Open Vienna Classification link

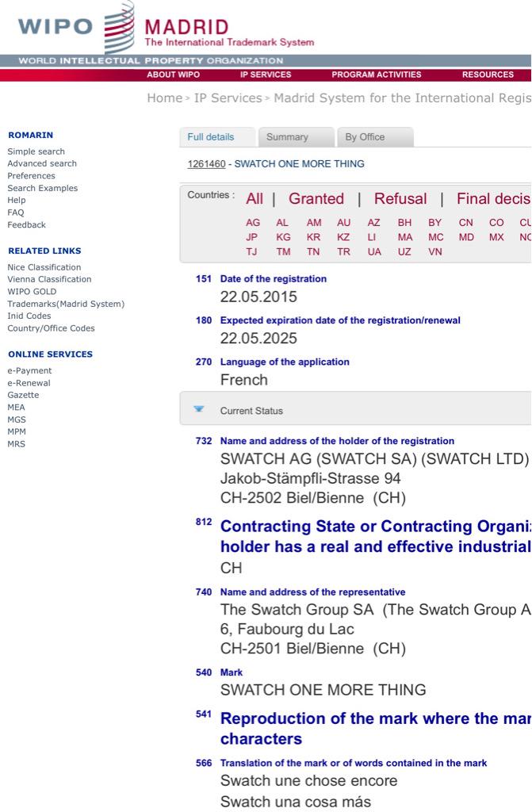[x=49, y=280]
